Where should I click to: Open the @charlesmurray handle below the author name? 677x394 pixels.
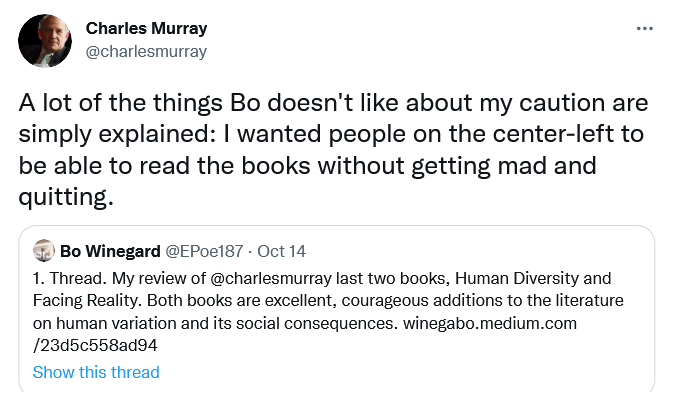146,51
